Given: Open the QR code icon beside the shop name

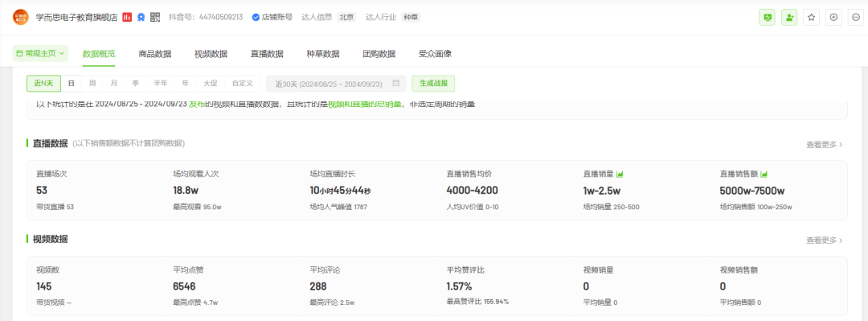Looking at the screenshot, I should pyautogui.click(x=155, y=17).
